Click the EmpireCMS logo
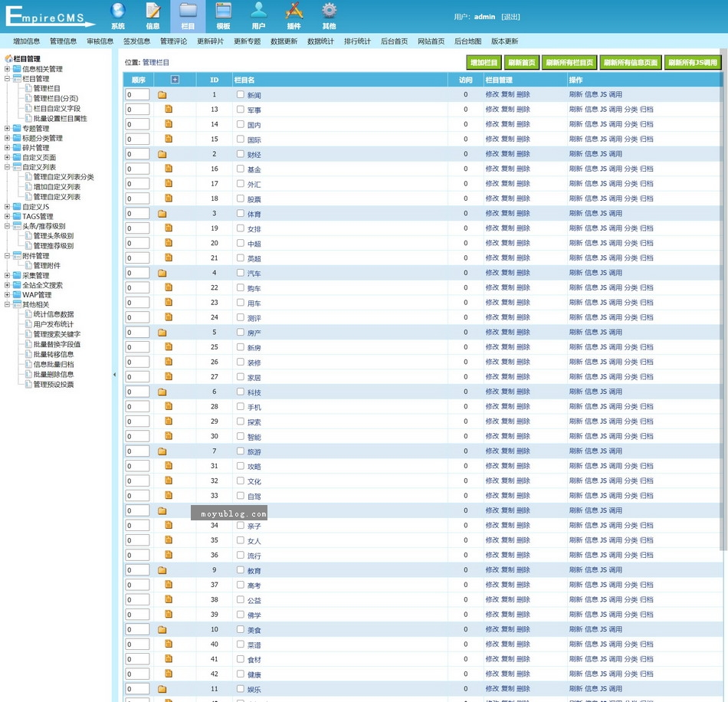Image resolution: width=728 pixels, height=702 pixels. pos(50,16)
